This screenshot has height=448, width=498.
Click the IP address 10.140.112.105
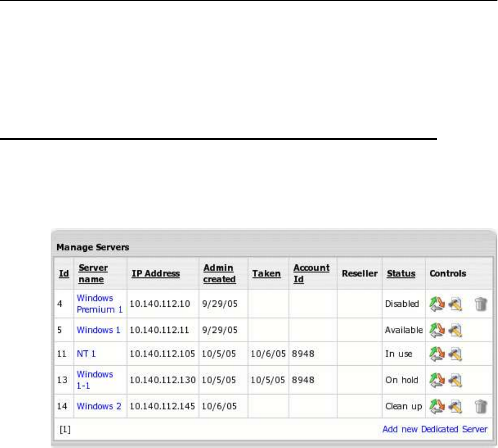point(162,354)
